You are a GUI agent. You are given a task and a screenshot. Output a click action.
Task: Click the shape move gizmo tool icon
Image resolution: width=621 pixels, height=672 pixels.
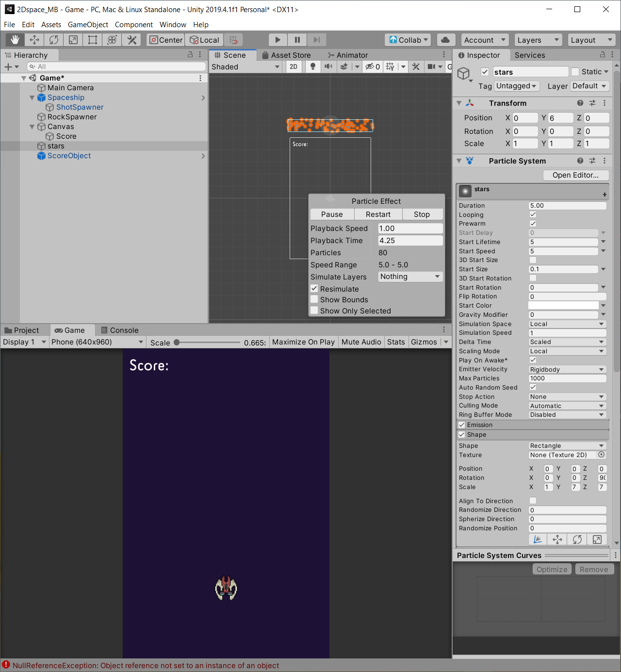click(557, 540)
